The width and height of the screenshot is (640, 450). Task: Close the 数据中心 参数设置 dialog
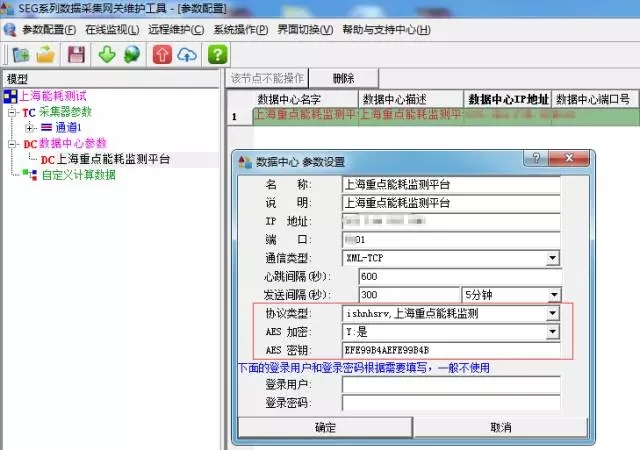pyautogui.click(x=569, y=158)
